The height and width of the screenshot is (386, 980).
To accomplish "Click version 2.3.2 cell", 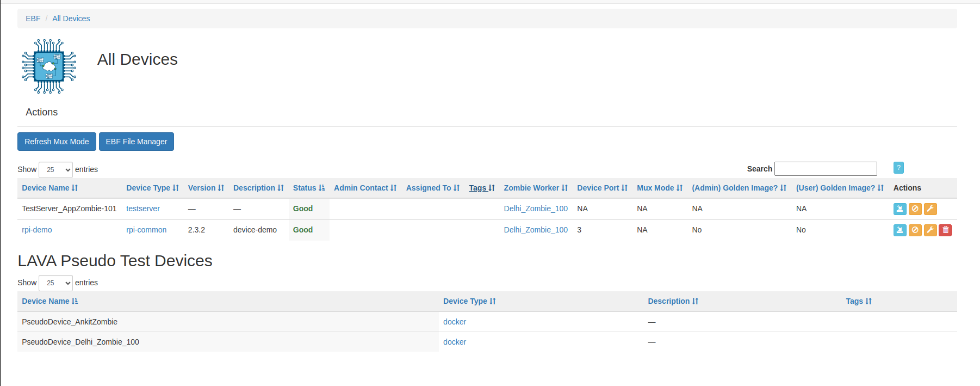I will click(206, 230).
